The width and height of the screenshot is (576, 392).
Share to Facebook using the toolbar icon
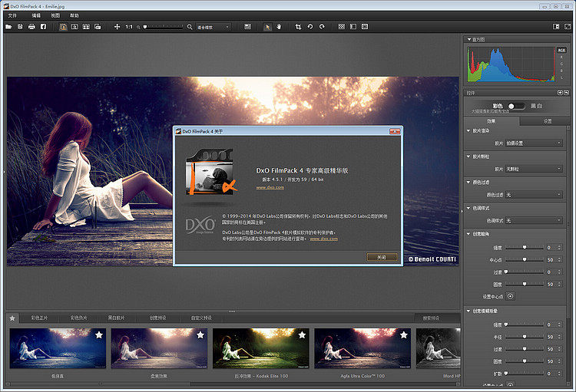(43, 26)
